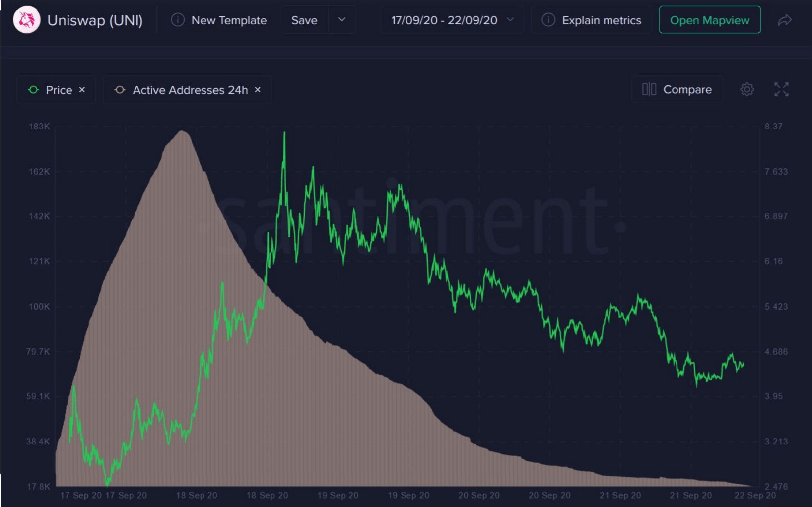812x507 pixels.
Task: Click the 162K left axis label
Action: pyautogui.click(x=39, y=172)
